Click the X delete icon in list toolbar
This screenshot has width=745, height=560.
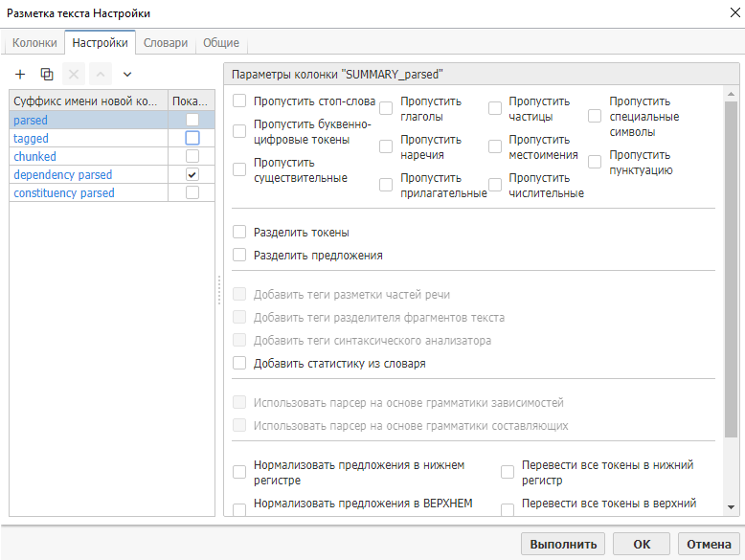[x=74, y=74]
